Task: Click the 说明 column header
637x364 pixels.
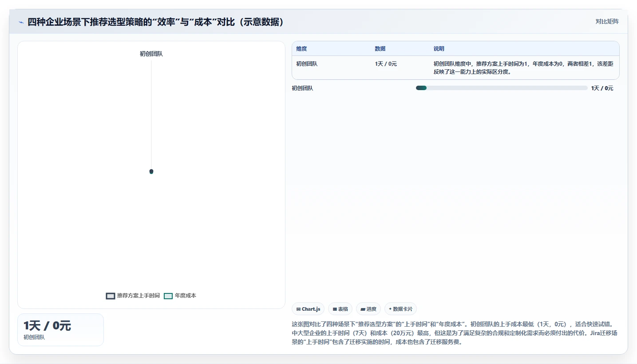Action: coord(439,49)
